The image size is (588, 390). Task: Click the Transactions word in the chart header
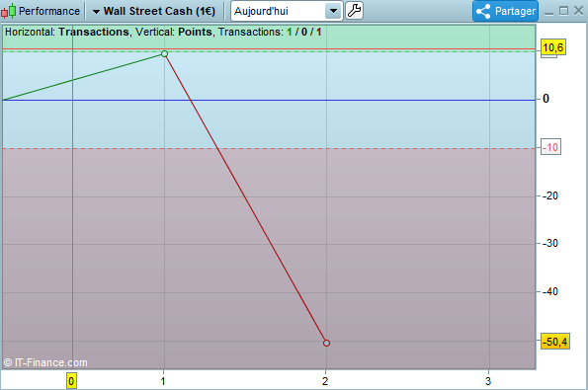(94, 32)
